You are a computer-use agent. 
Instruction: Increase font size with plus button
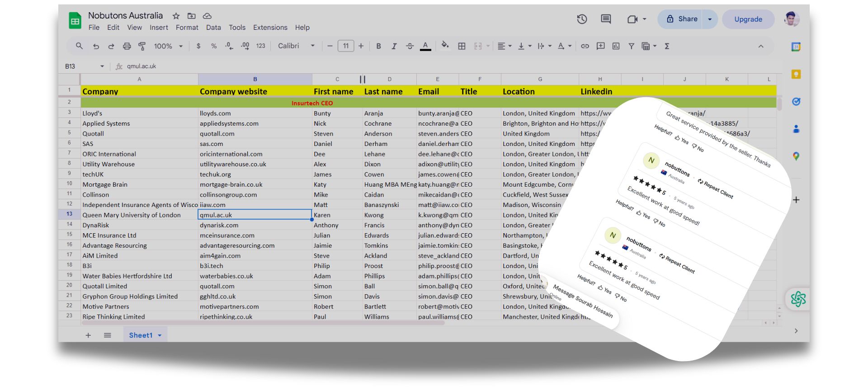pos(361,46)
